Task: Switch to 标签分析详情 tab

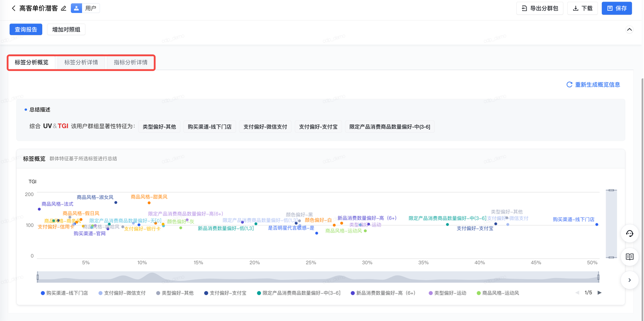Action: [x=81, y=62]
